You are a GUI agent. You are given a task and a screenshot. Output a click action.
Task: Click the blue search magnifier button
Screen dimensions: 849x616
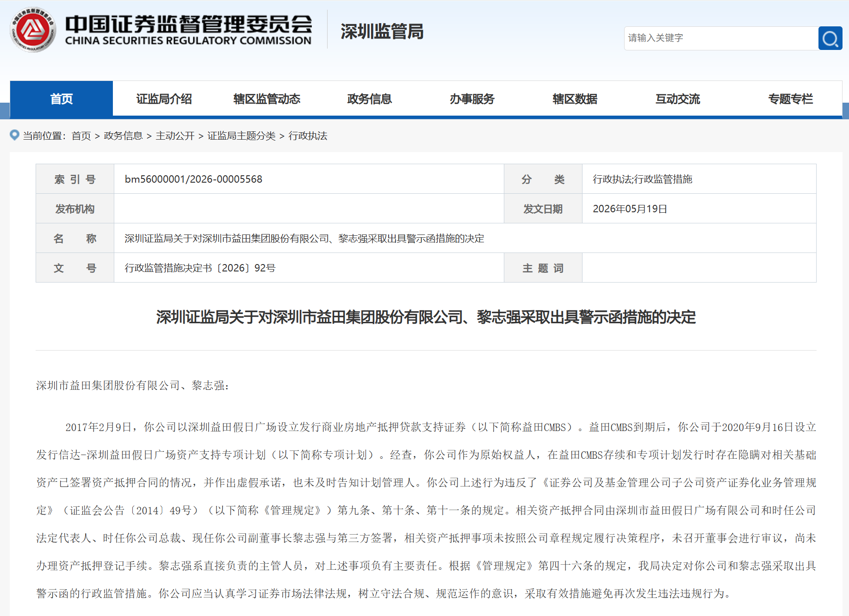(x=830, y=38)
